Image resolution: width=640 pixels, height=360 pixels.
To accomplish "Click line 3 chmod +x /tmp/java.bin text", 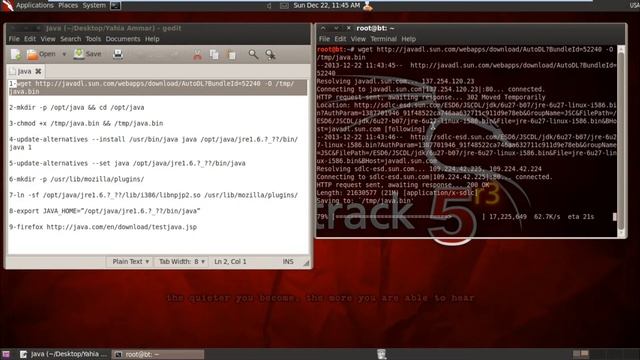I will click(x=86, y=124).
